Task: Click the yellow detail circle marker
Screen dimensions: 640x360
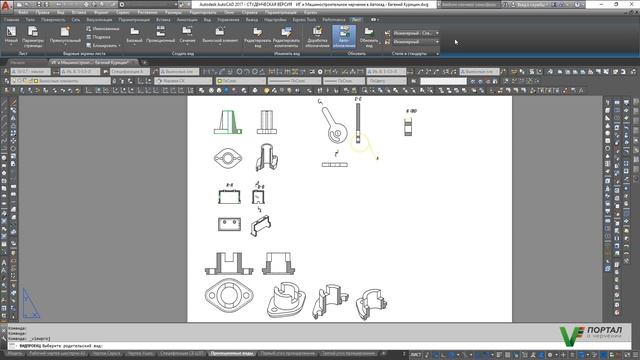Action: pos(360,143)
